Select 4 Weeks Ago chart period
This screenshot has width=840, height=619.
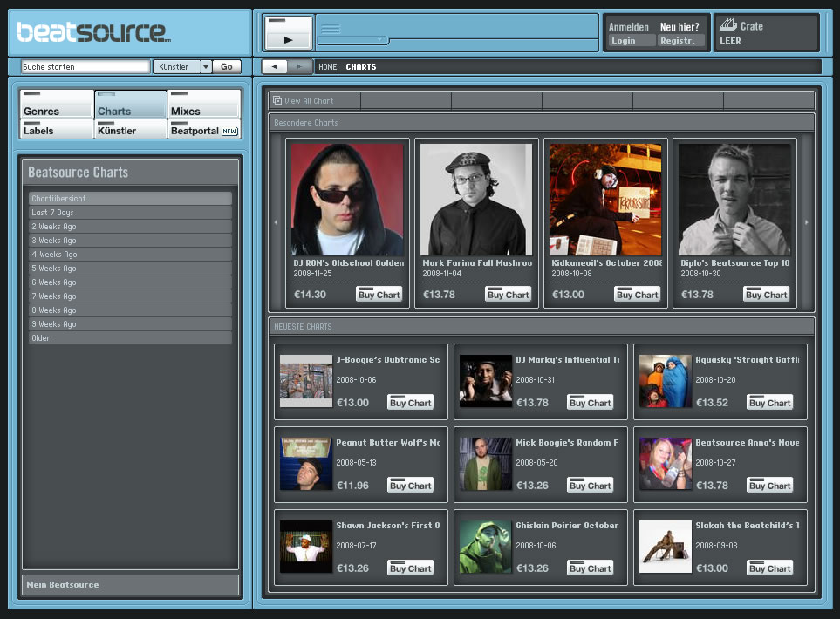point(130,254)
